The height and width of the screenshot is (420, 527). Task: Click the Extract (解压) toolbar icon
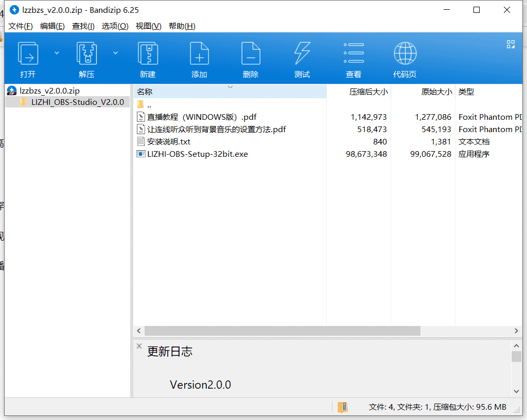86,53
